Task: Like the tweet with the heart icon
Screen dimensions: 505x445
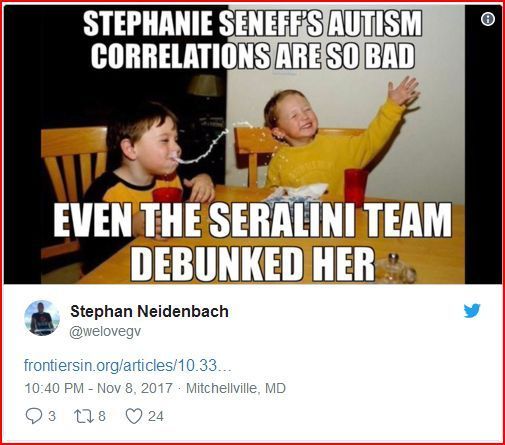Action: pos(134,416)
